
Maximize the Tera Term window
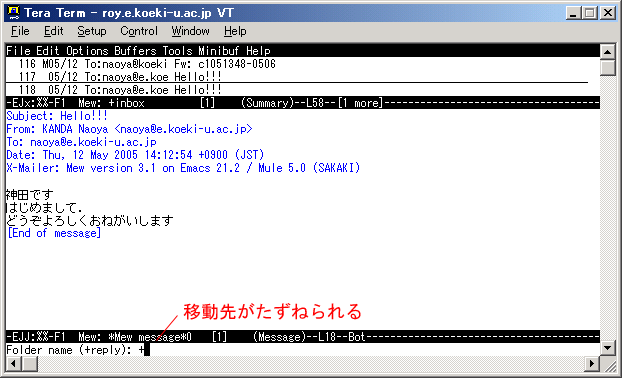coord(590,13)
